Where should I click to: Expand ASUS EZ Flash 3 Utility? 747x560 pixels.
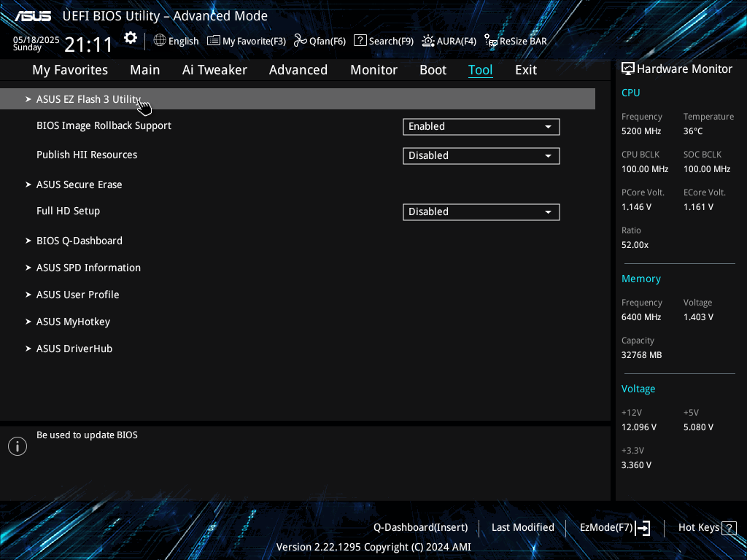[x=298, y=99]
